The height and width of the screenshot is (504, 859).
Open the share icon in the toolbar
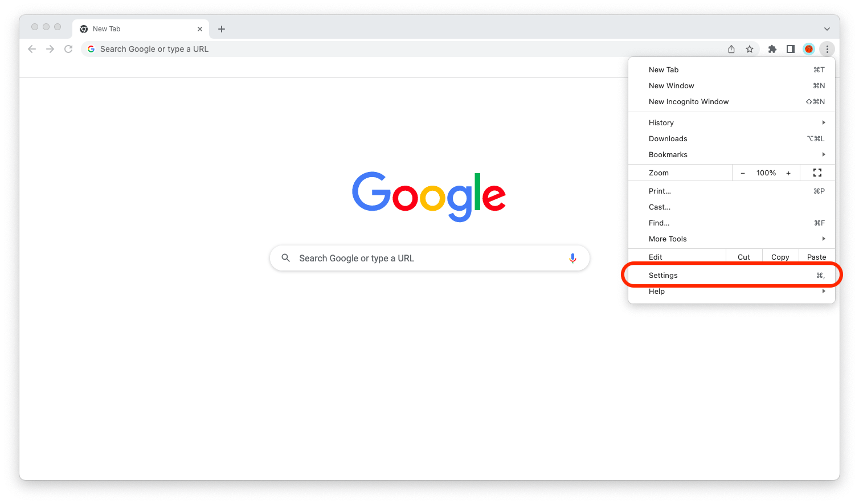click(x=731, y=49)
